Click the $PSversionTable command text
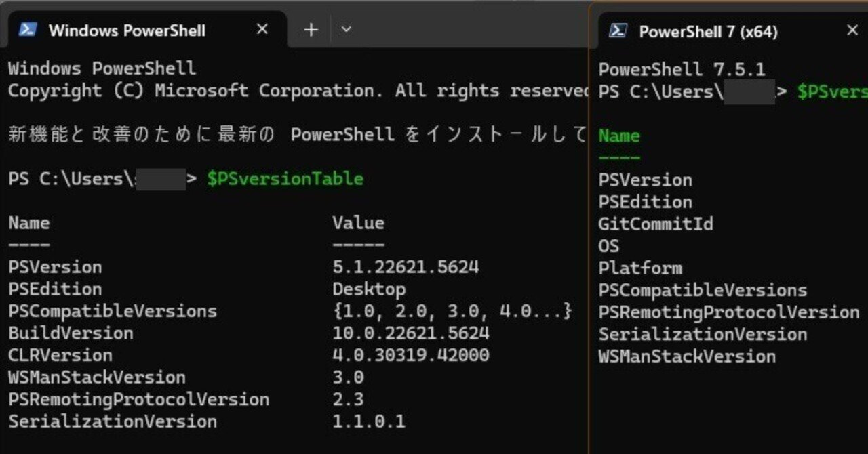 pyautogui.click(x=285, y=178)
